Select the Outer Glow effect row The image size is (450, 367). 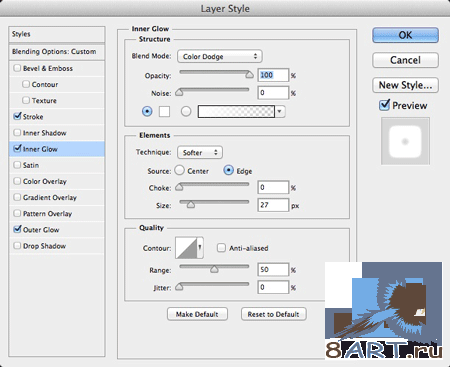(x=57, y=229)
